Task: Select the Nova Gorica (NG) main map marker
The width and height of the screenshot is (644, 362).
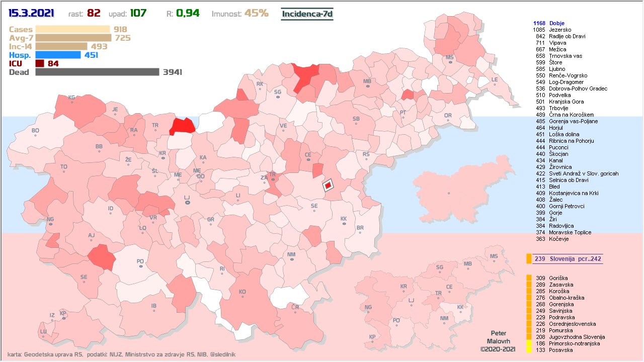Action: (50, 224)
